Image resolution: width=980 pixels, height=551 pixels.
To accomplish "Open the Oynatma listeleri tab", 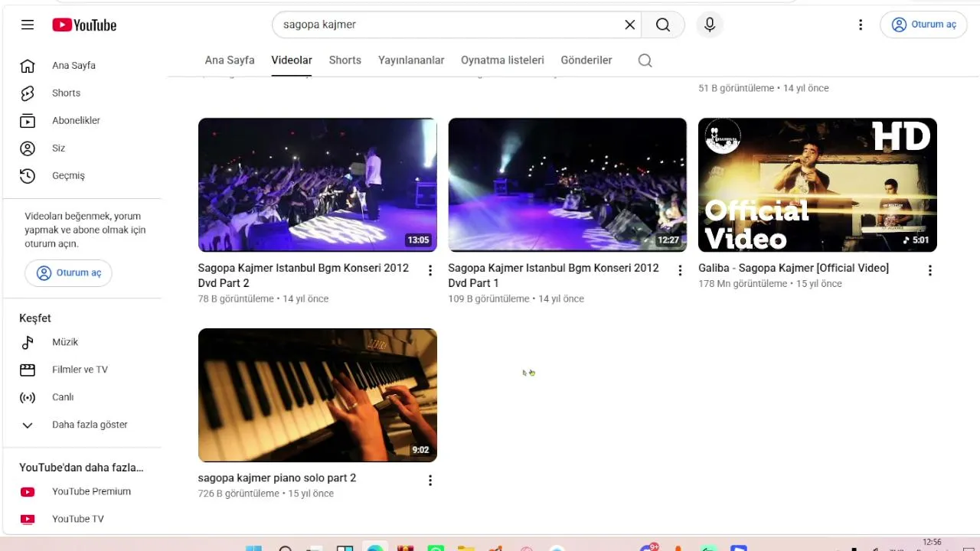I will (502, 60).
